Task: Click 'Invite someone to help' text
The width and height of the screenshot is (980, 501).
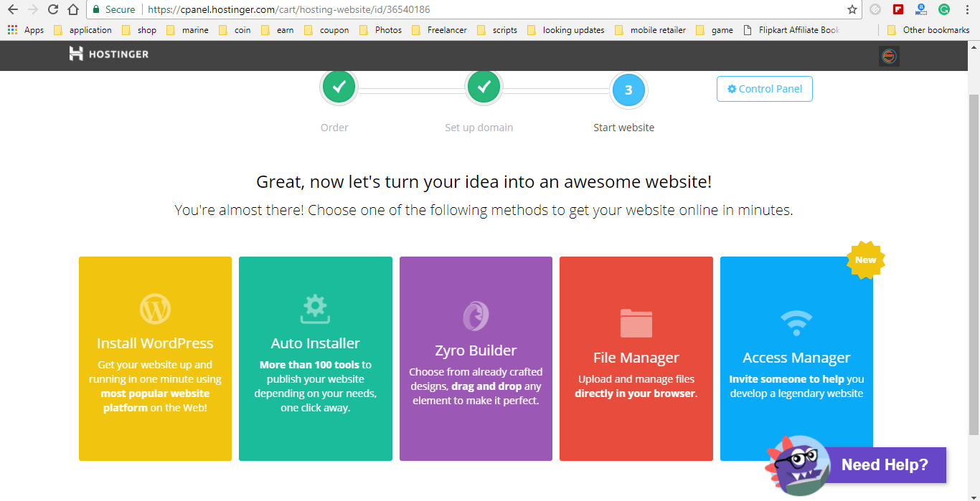Action: click(x=787, y=379)
